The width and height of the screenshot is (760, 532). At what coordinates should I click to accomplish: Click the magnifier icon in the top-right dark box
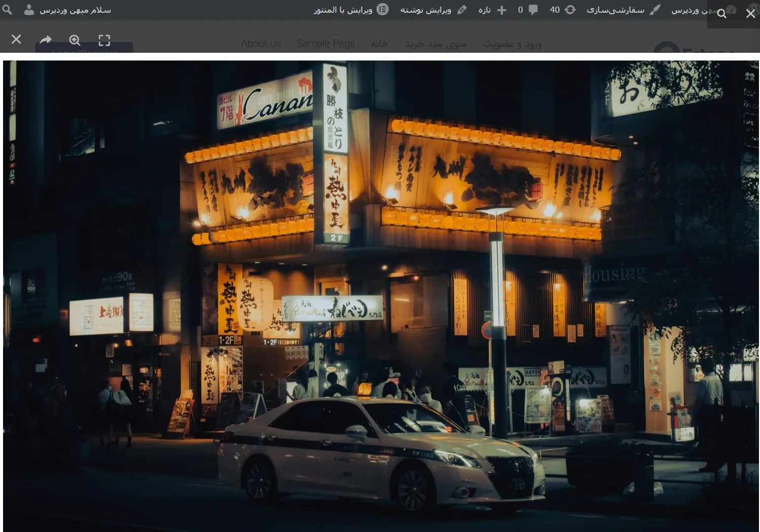click(x=722, y=14)
